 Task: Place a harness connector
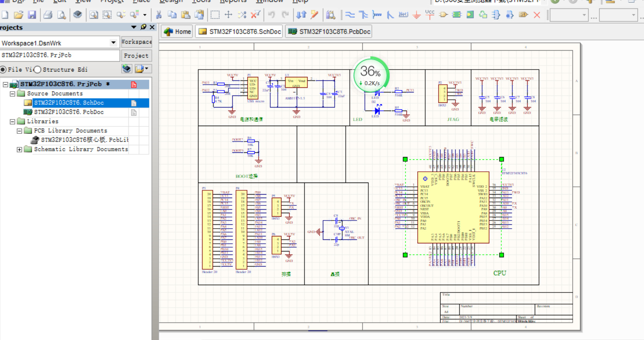click(497, 15)
